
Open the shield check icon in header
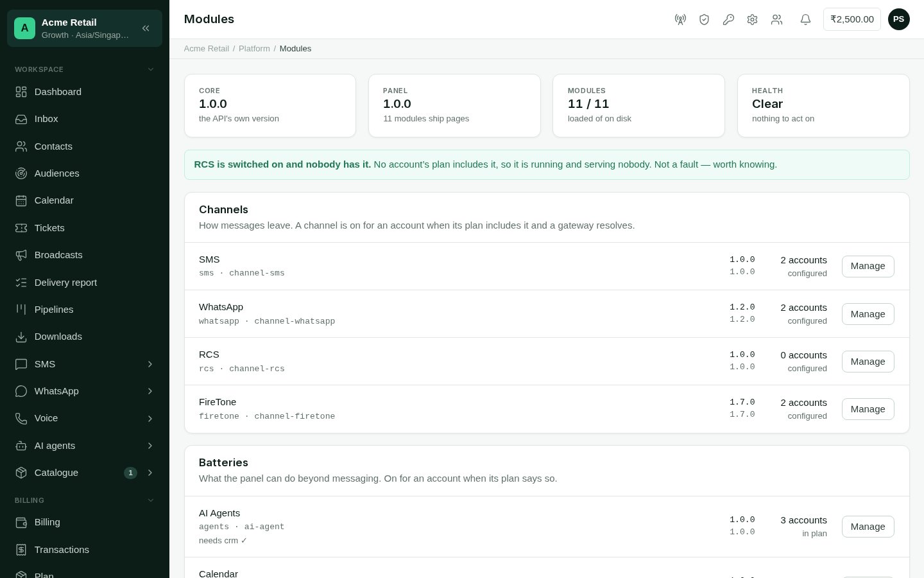(704, 19)
